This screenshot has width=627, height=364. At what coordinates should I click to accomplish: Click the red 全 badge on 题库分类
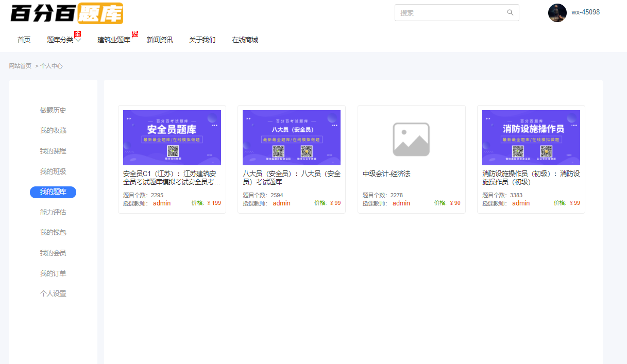pyautogui.click(x=77, y=34)
